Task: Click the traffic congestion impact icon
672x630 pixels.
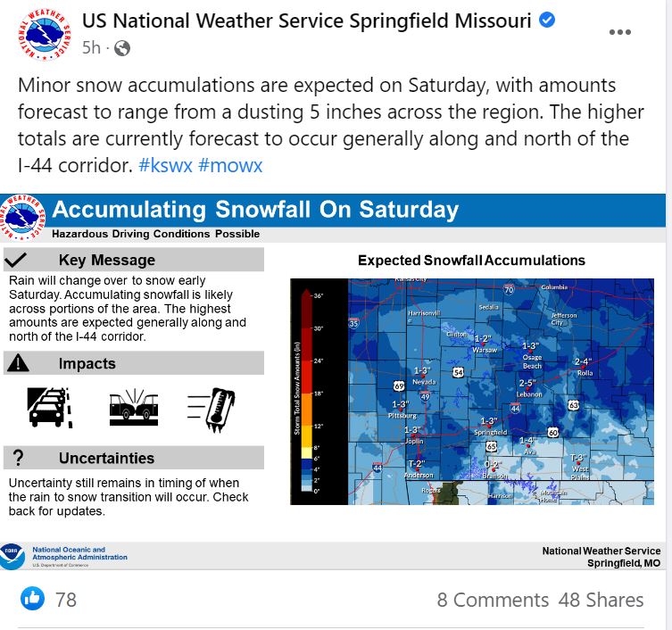Action: tap(50, 407)
